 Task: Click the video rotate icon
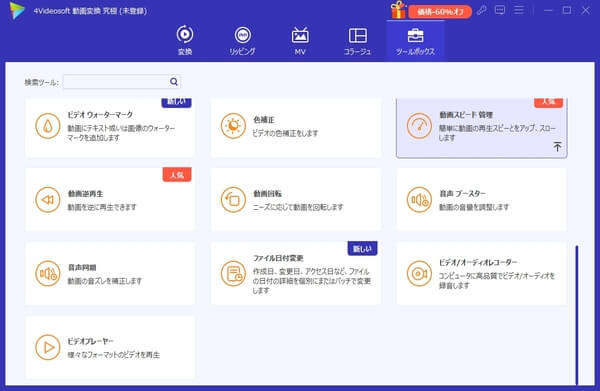pyautogui.click(x=233, y=200)
